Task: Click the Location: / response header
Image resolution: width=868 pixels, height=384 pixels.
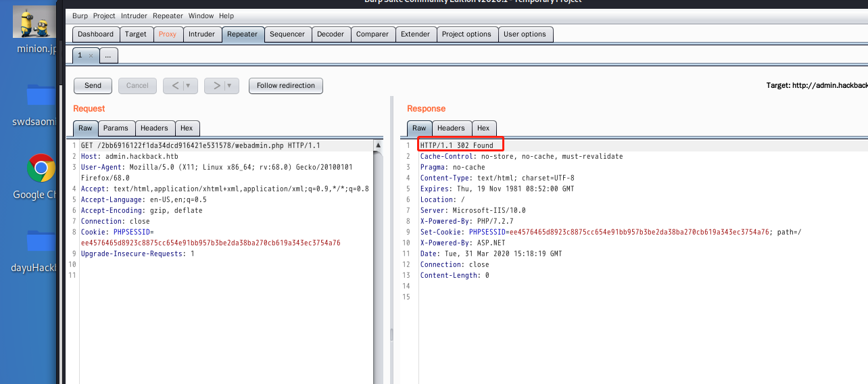Action: tap(443, 199)
